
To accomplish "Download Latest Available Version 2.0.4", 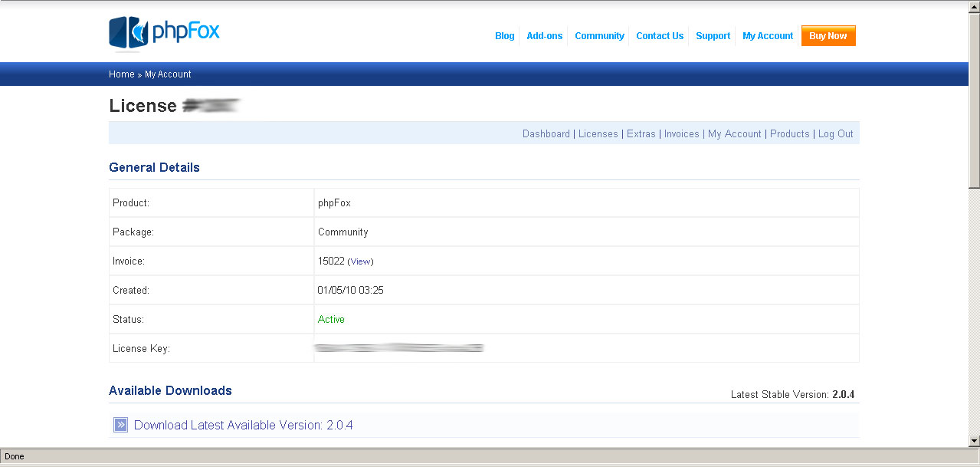I will (244, 425).
